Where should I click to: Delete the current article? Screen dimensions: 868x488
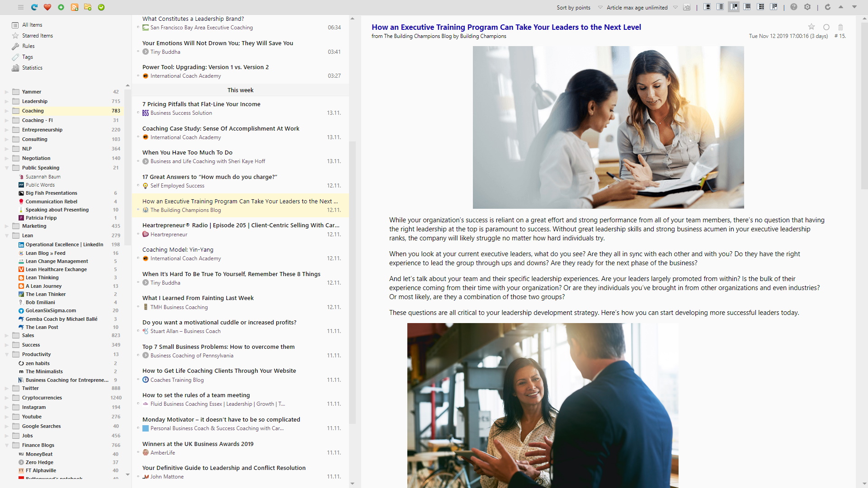click(x=840, y=27)
